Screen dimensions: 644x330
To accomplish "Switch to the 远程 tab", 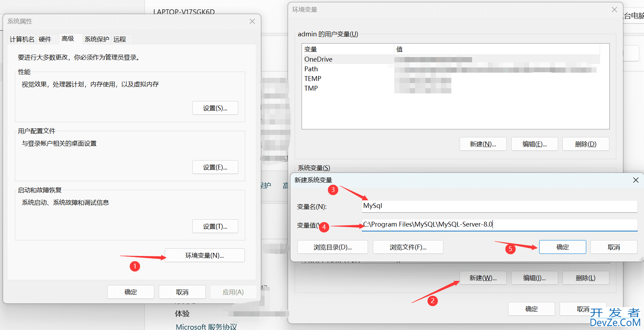I will click(x=120, y=39).
